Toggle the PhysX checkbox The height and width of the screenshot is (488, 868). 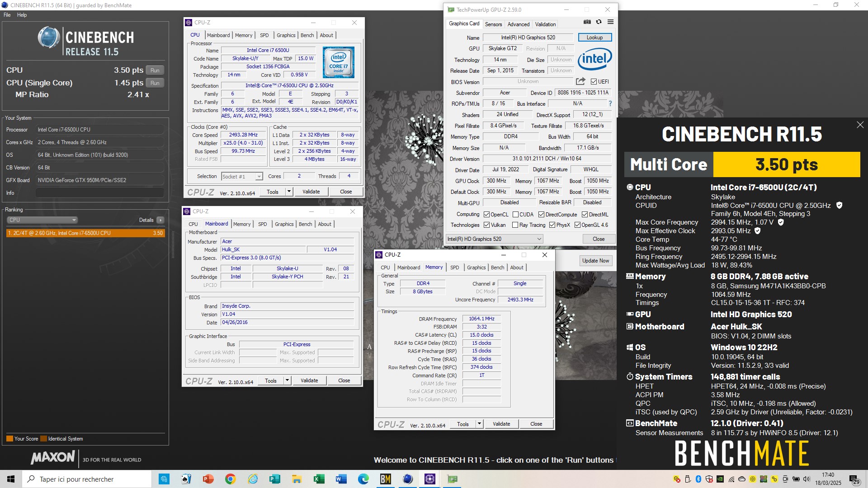click(x=552, y=225)
